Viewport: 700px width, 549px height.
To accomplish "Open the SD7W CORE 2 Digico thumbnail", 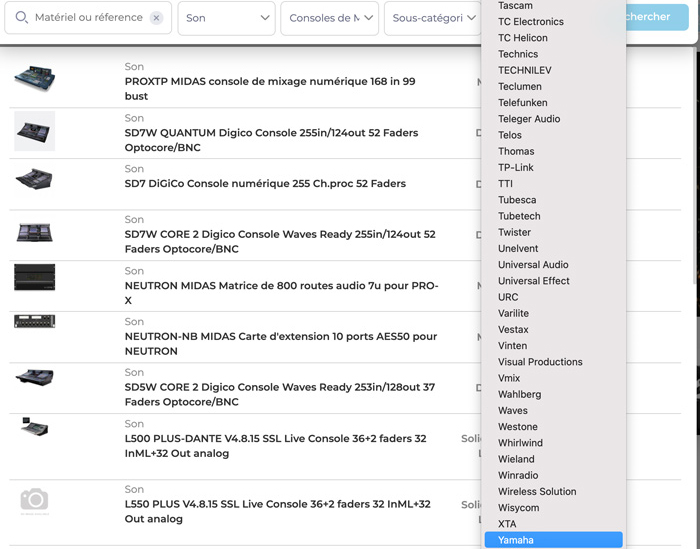I will coord(35,233).
